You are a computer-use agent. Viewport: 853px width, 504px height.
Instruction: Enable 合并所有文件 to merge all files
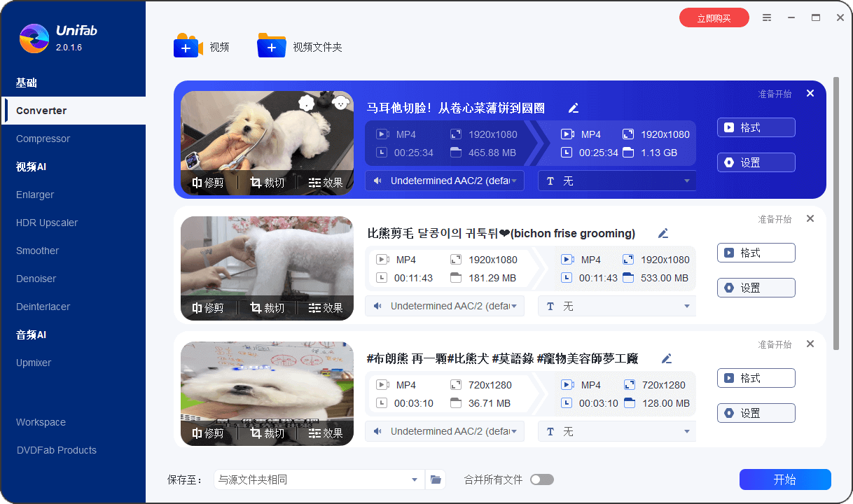(x=541, y=479)
